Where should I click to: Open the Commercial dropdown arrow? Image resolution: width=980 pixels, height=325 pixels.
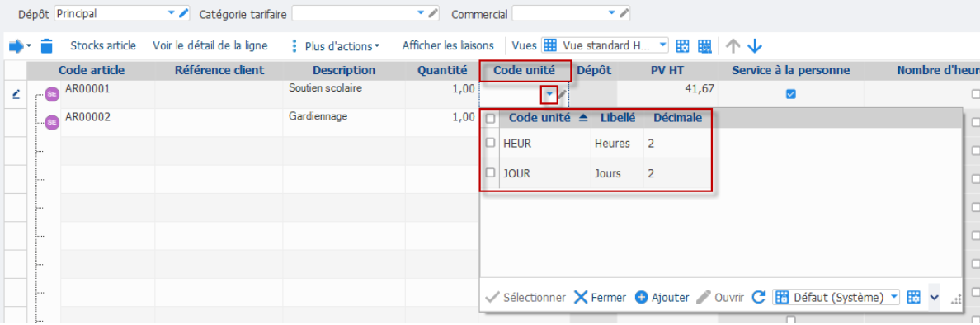coord(611,13)
